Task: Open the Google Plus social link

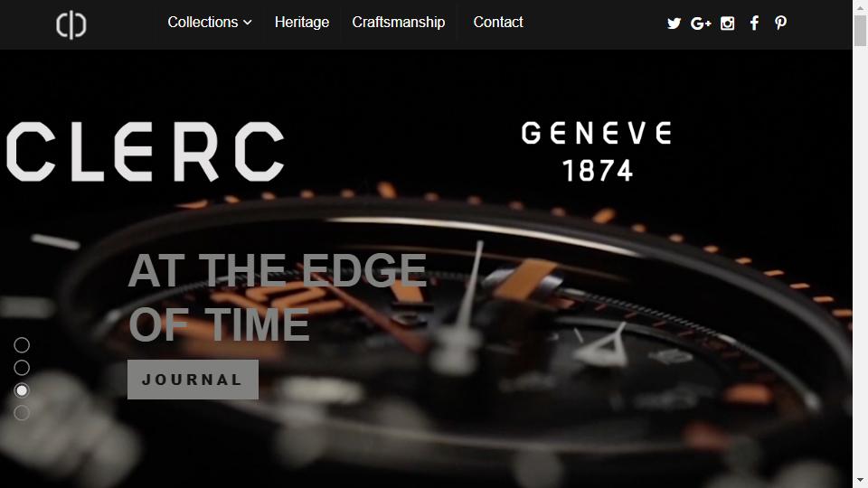Action: pos(700,23)
